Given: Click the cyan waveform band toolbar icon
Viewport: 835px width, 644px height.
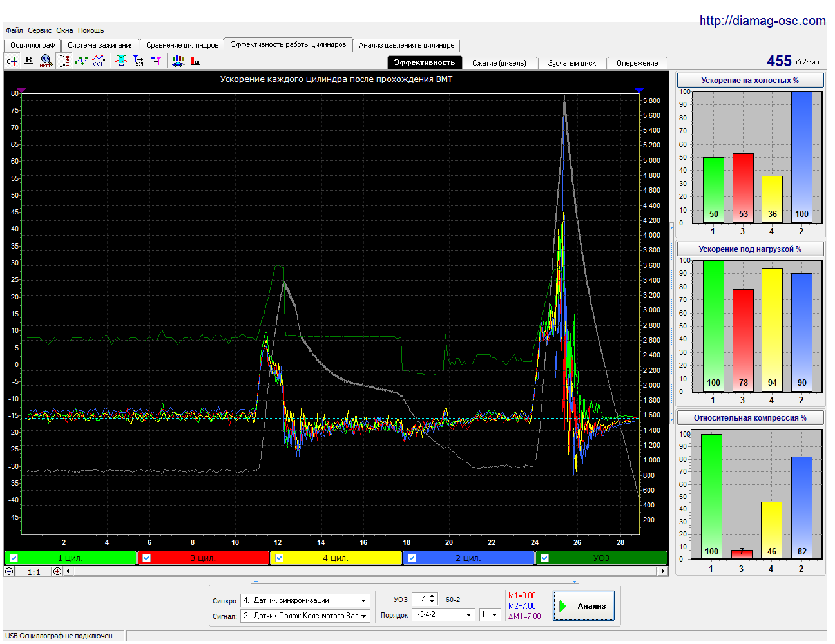Looking at the screenshot, I should click(121, 61).
